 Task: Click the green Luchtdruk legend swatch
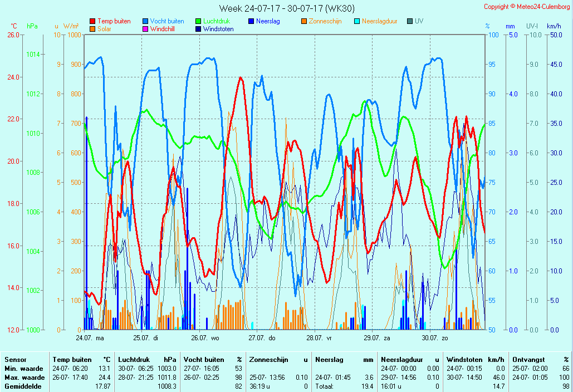(x=198, y=21)
